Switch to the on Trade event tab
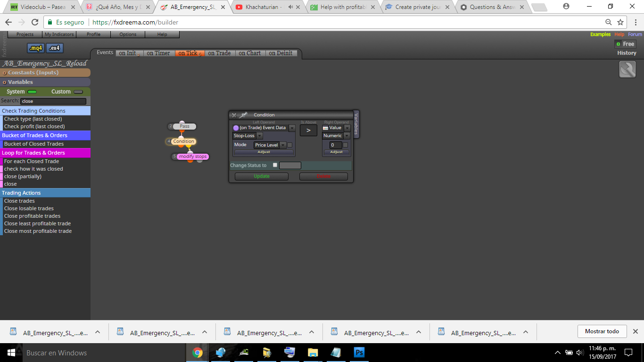This screenshot has height=362, width=644. [x=219, y=53]
